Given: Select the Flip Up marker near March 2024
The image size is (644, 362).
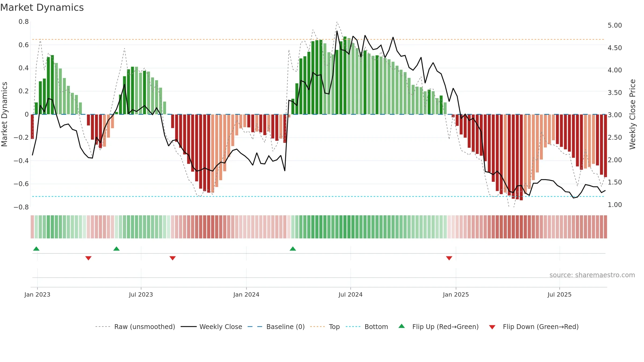Looking at the screenshot, I should click(x=293, y=249).
